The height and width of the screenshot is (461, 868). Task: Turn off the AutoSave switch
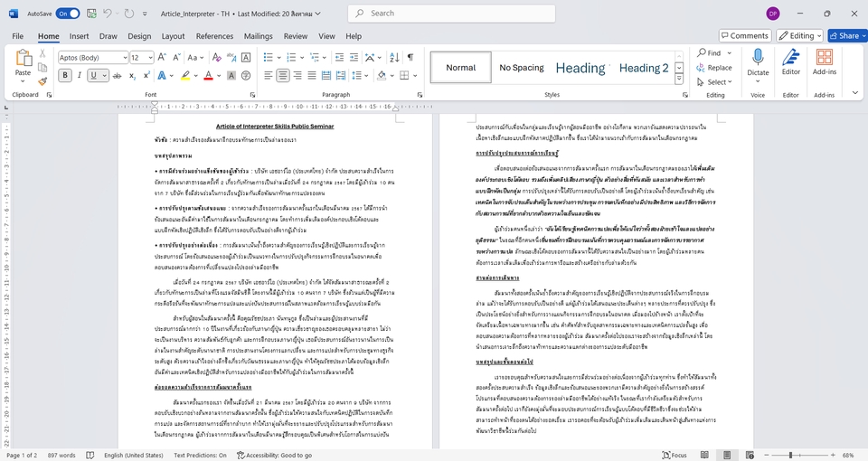pos(68,14)
